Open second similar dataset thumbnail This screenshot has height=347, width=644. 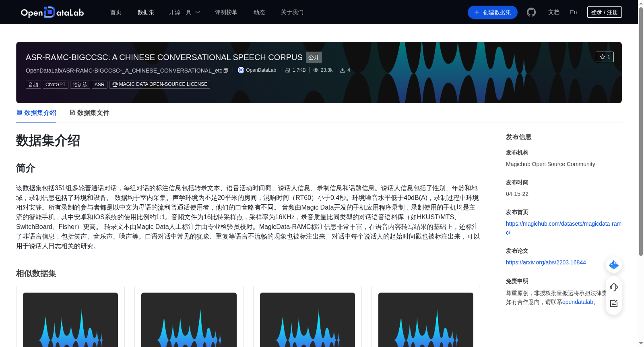point(189,320)
